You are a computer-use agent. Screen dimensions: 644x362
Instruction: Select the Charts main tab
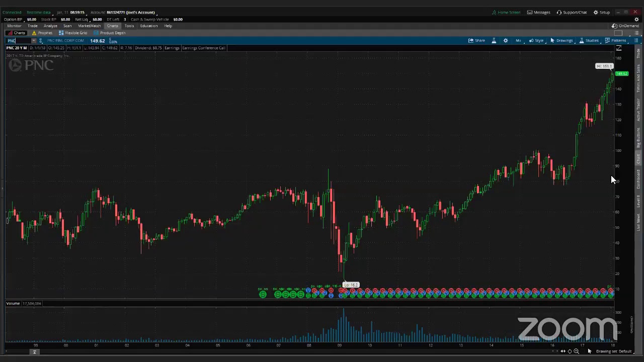pyautogui.click(x=112, y=26)
